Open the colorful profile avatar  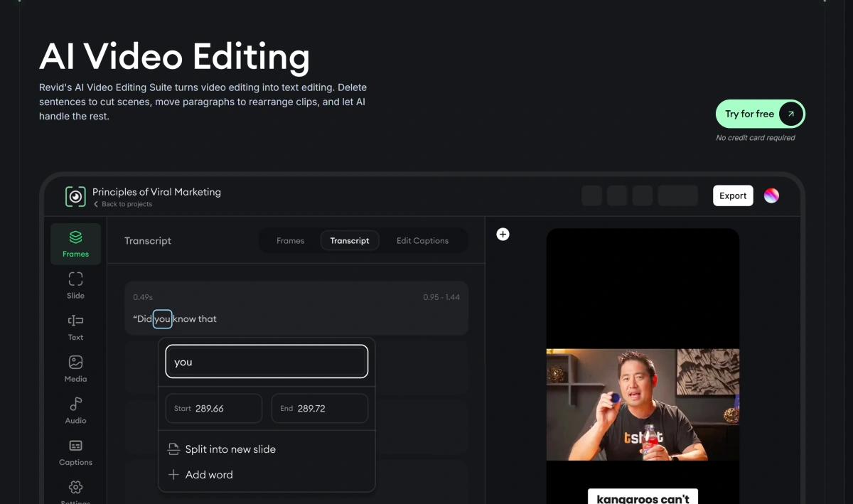771,195
